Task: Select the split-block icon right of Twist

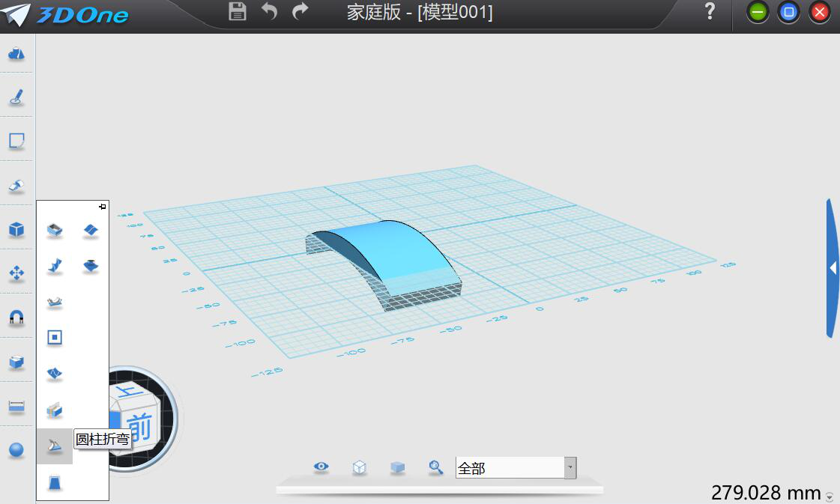Action: click(91, 265)
